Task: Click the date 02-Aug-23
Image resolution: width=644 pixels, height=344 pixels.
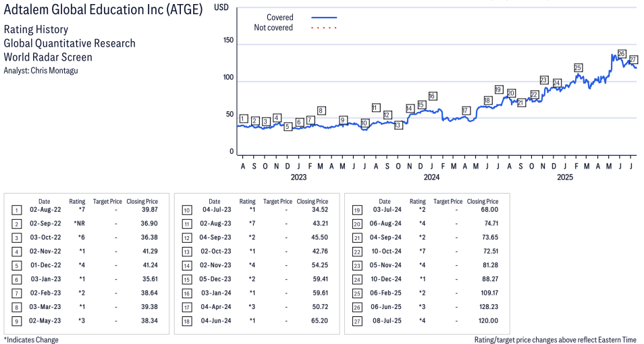Action: (215, 223)
